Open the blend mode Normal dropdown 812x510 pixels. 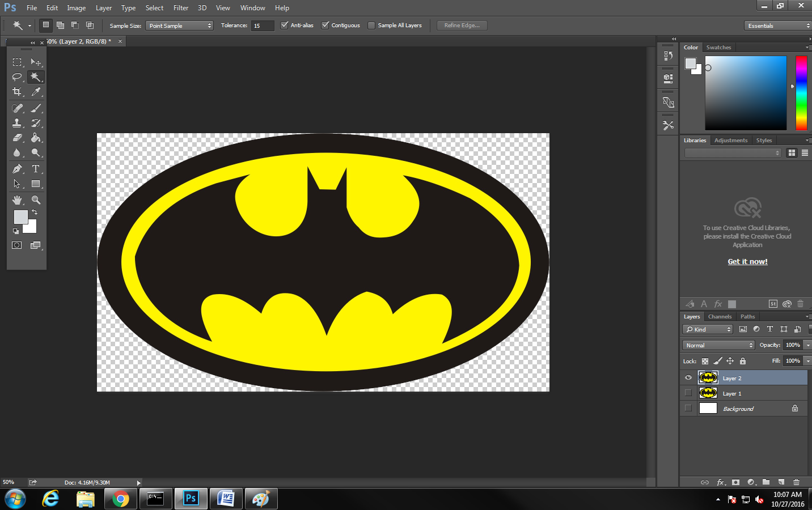pyautogui.click(x=718, y=345)
